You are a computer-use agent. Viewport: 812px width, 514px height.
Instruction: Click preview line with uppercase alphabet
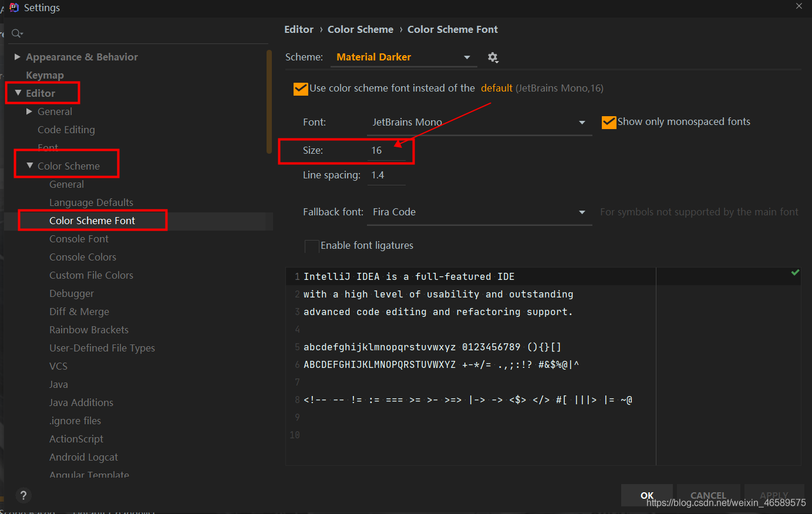coord(441,365)
